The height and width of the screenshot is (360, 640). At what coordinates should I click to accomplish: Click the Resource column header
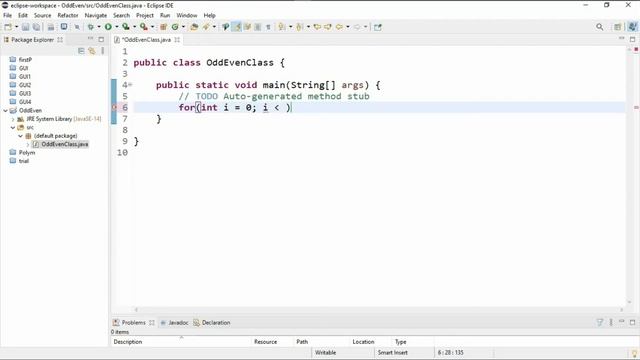[265, 342]
